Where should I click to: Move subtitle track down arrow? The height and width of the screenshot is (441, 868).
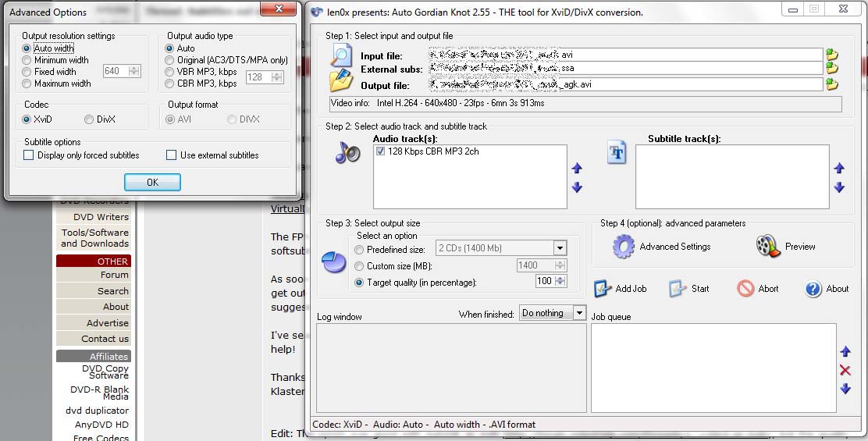pyautogui.click(x=839, y=187)
